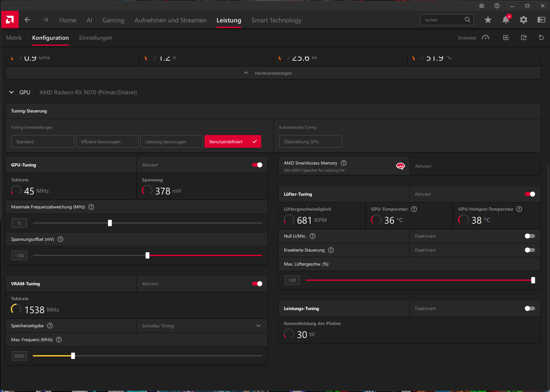
Task: Show help for Spannungsoffset
Action: pyautogui.click(x=60, y=239)
